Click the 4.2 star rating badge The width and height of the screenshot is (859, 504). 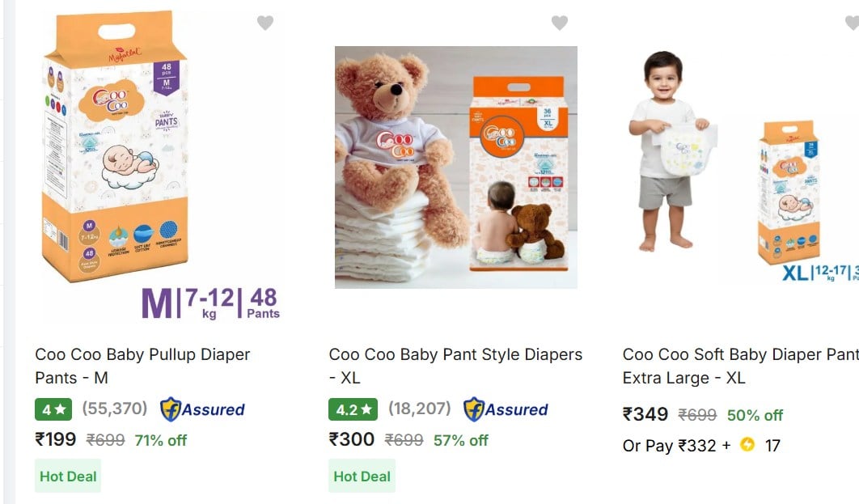tap(353, 409)
